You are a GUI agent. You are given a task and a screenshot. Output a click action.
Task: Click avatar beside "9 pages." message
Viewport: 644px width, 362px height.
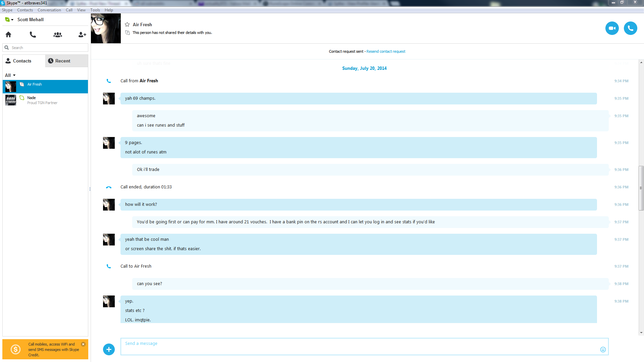coord(109,143)
